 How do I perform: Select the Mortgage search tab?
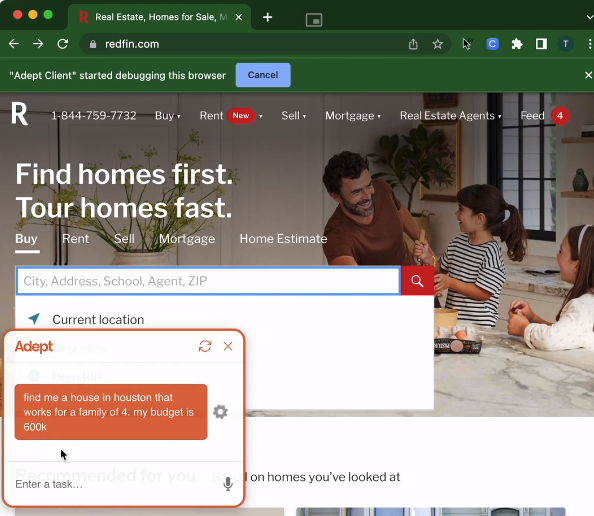pos(187,239)
